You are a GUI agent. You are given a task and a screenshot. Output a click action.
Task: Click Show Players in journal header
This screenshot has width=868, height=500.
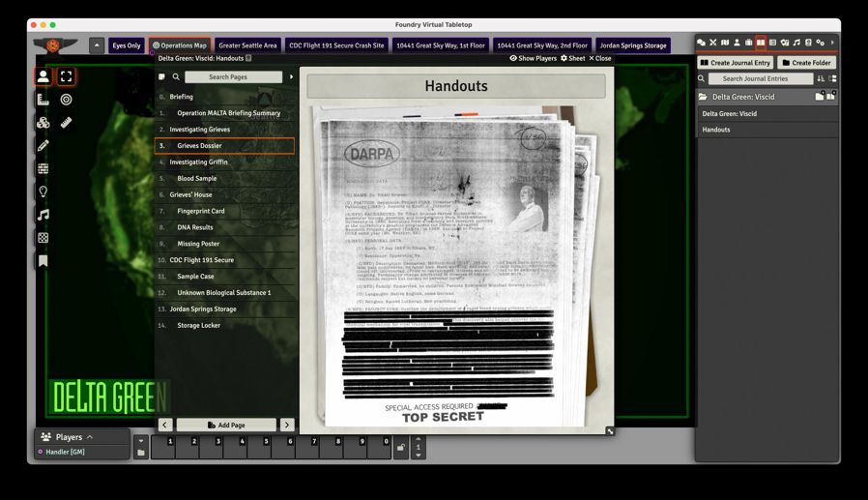click(x=534, y=58)
